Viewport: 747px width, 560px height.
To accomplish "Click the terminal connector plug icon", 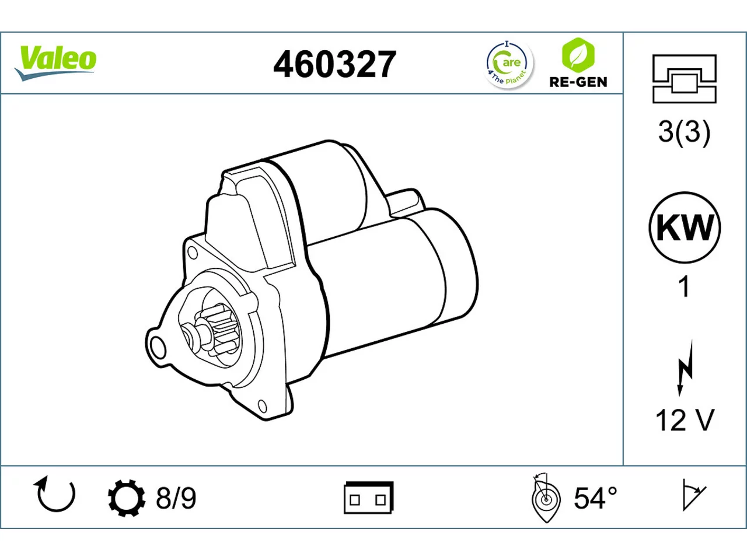I will pyautogui.click(x=368, y=498).
